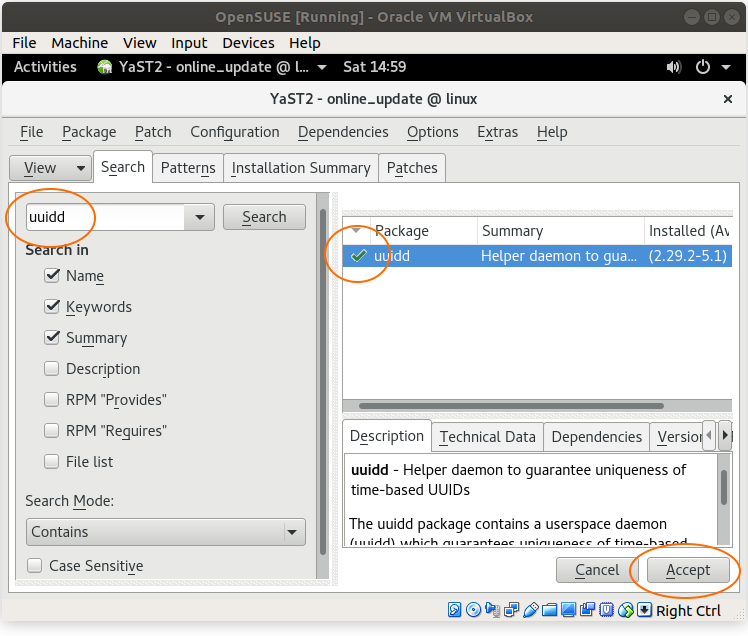Click the USB devices status icon
The height and width of the screenshot is (636, 748).
pyautogui.click(x=530, y=610)
